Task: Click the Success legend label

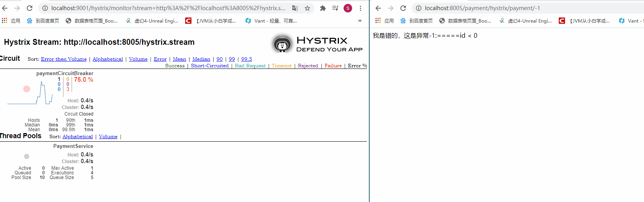Action: click(175, 66)
